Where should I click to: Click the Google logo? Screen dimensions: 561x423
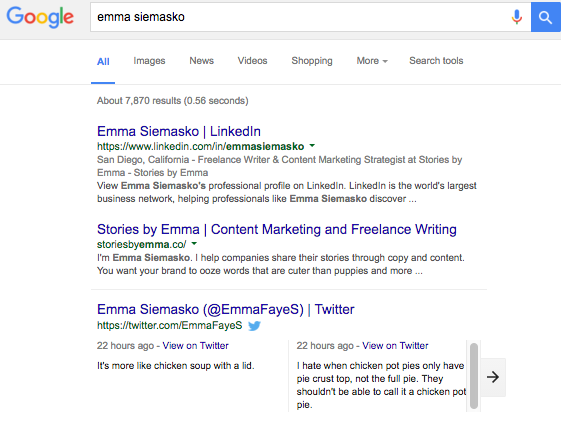40,17
